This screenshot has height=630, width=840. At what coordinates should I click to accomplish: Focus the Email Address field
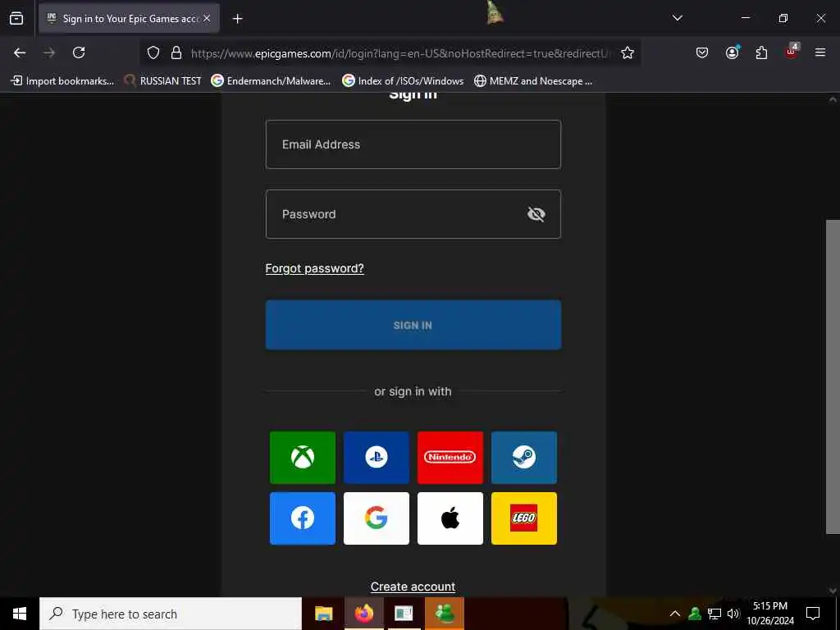(413, 144)
